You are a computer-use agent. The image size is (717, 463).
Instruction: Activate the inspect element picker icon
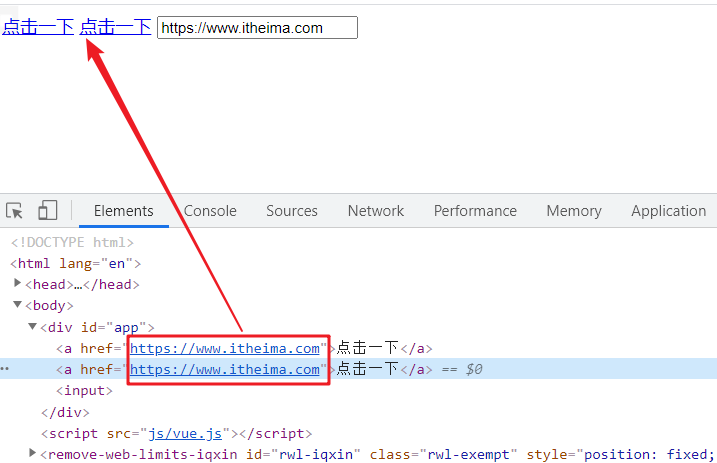click(15, 211)
